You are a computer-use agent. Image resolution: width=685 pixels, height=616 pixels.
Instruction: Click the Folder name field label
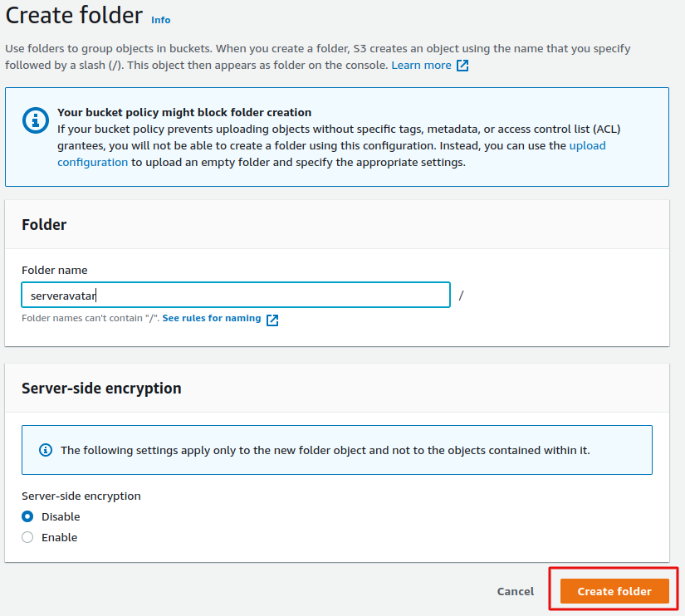(54, 270)
